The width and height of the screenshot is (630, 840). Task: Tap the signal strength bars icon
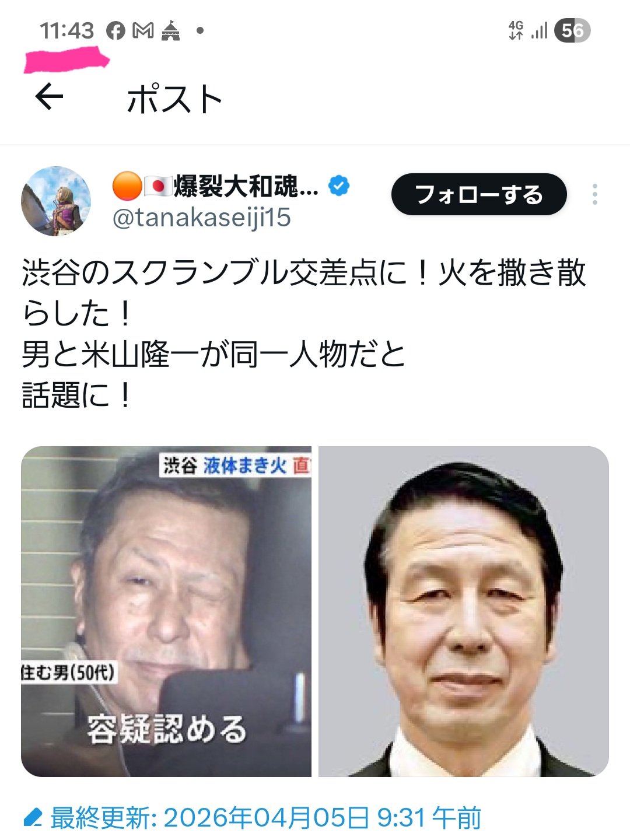tap(539, 30)
